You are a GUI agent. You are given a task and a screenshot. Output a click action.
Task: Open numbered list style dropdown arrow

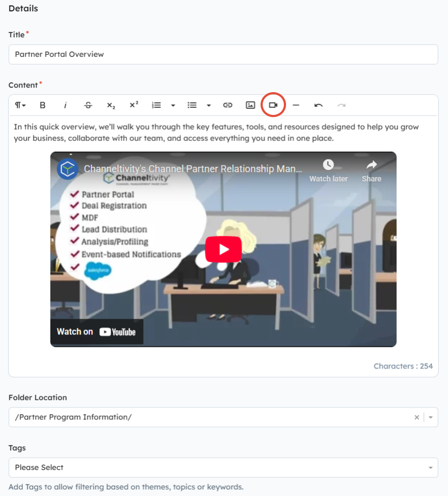pyautogui.click(x=173, y=105)
